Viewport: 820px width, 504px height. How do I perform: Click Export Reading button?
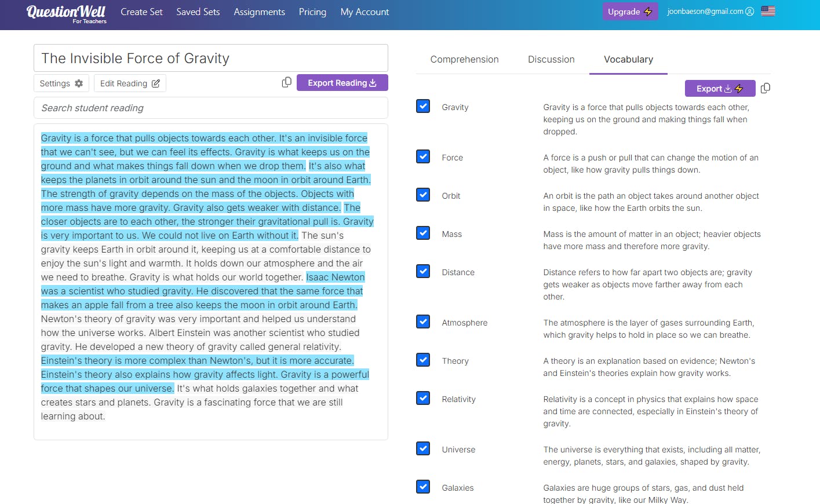click(342, 83)
